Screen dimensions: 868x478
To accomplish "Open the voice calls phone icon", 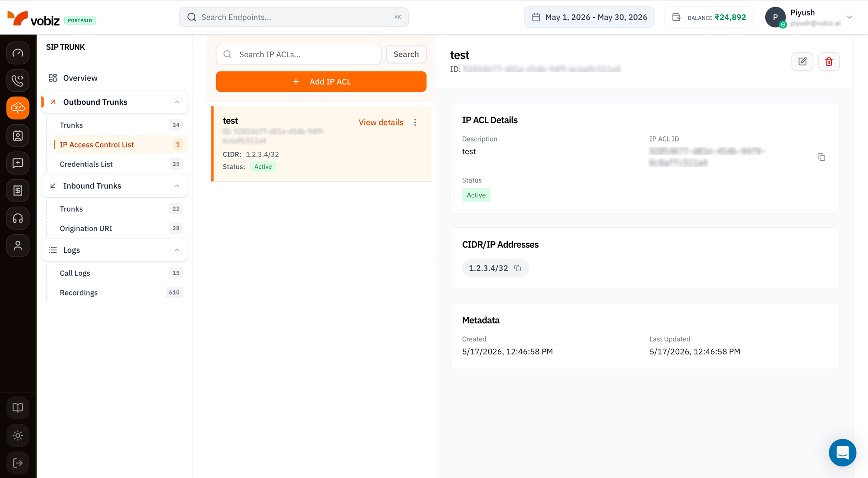I will point(18,80).
